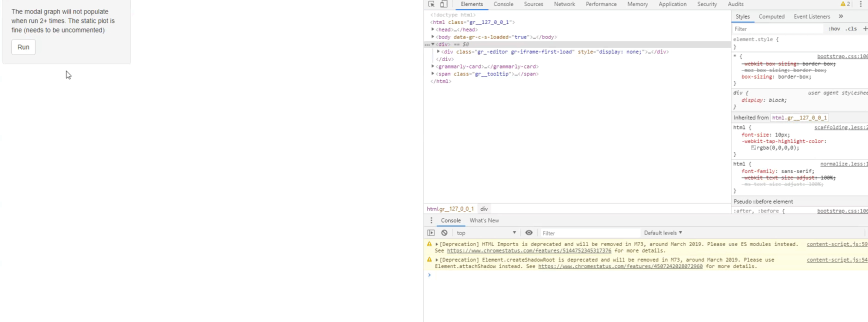Open the Audits tab

coord(735,4)
